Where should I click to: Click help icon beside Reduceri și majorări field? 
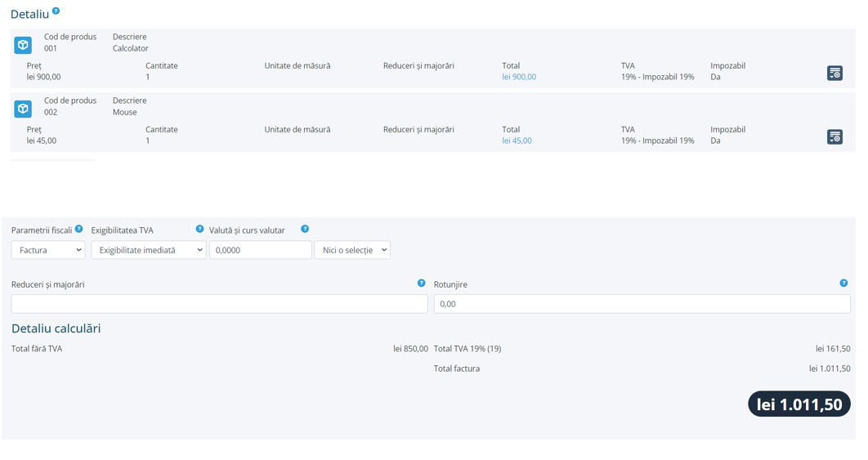click(x=422, y=284)
